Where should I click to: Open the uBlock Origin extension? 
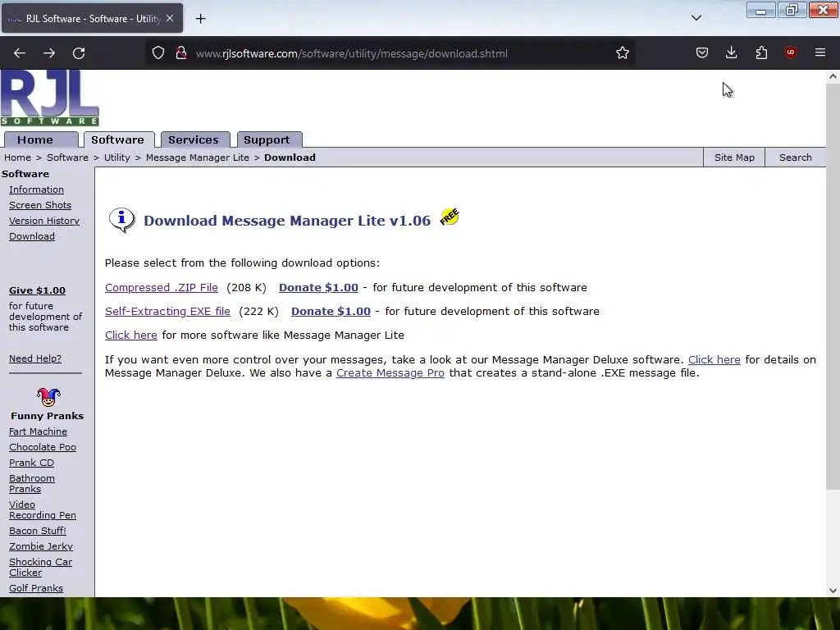click(x=790, y=53)
